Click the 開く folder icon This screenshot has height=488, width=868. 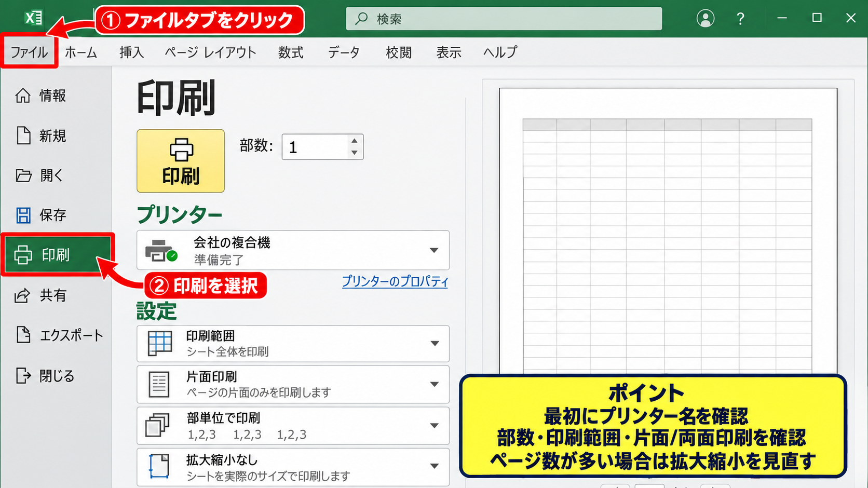click(x=23, y=175)
